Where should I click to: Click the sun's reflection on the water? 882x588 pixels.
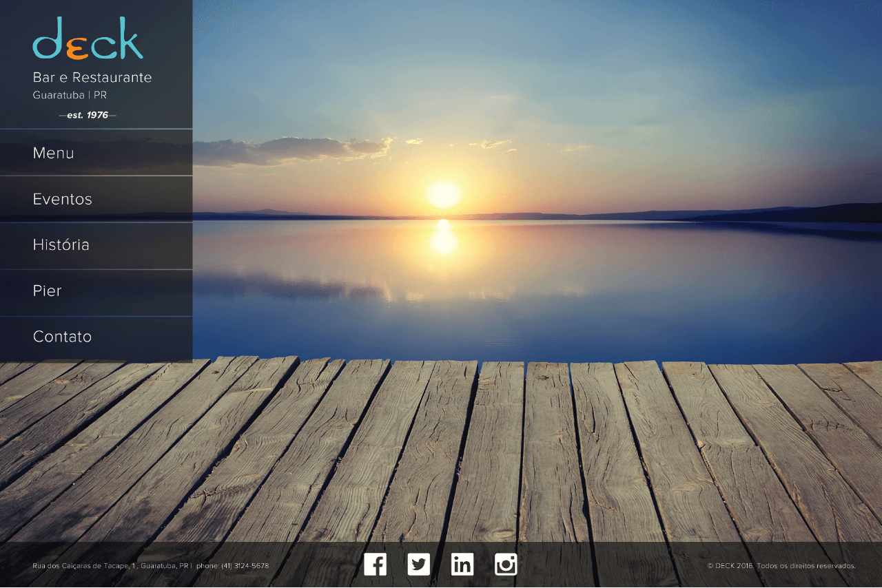click(x=443, y=239)
